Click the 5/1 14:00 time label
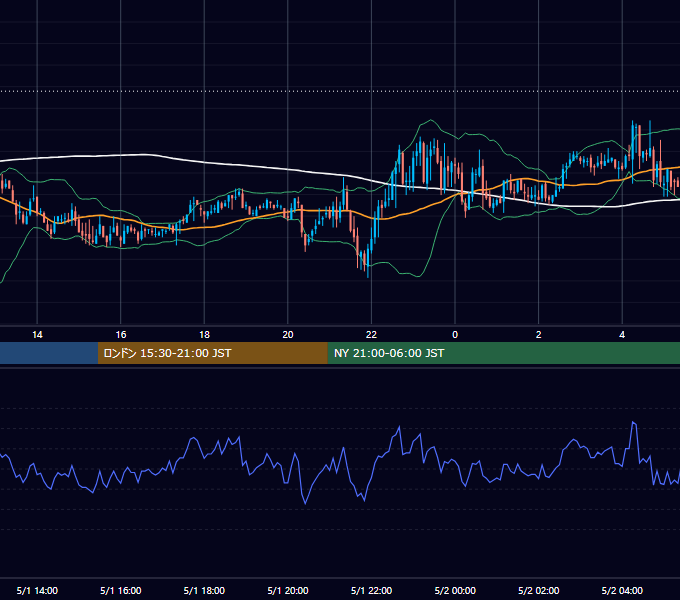This screenshot has height=600, width=680. [x=37, y=590]
